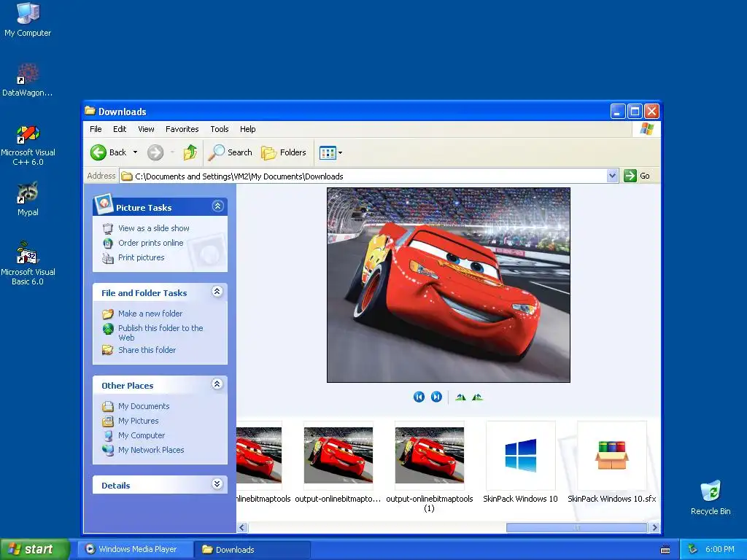Click the Downloads folder icon in title bar
The image size is (747, 560).
coord(90,111)
